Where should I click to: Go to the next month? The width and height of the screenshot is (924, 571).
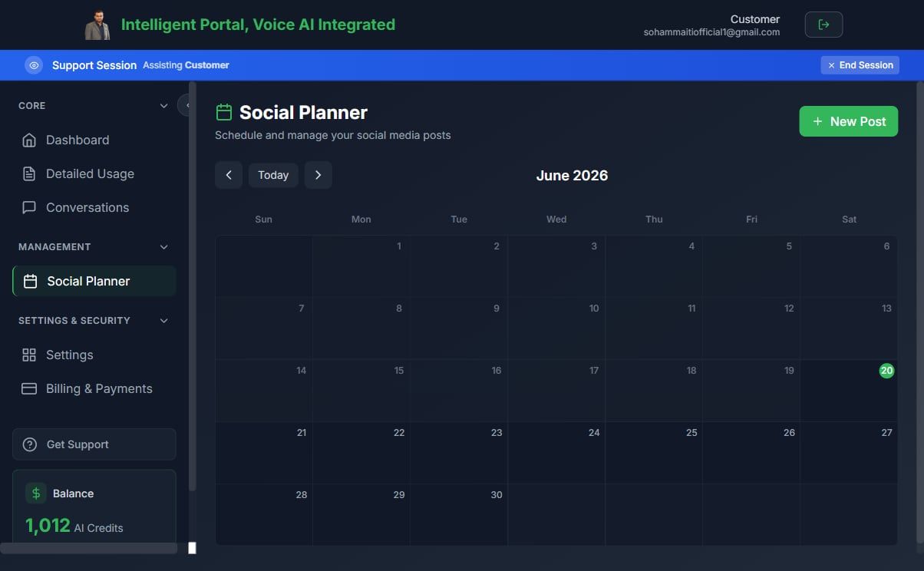[318, 175]
